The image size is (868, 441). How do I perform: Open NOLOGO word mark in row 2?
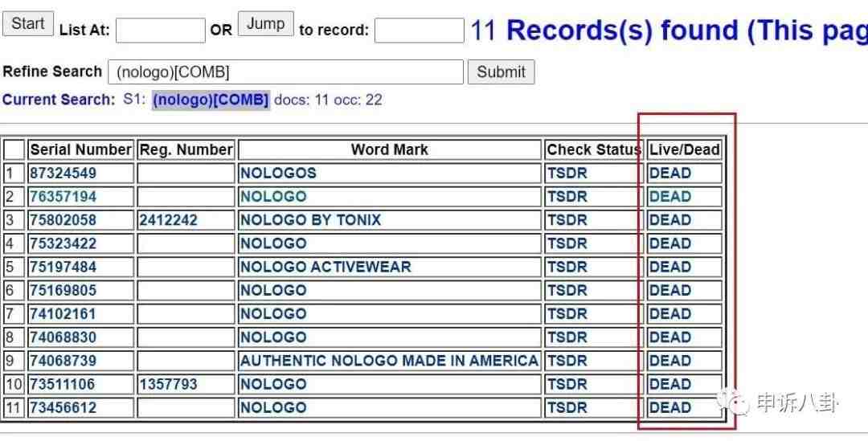[273, 197]
